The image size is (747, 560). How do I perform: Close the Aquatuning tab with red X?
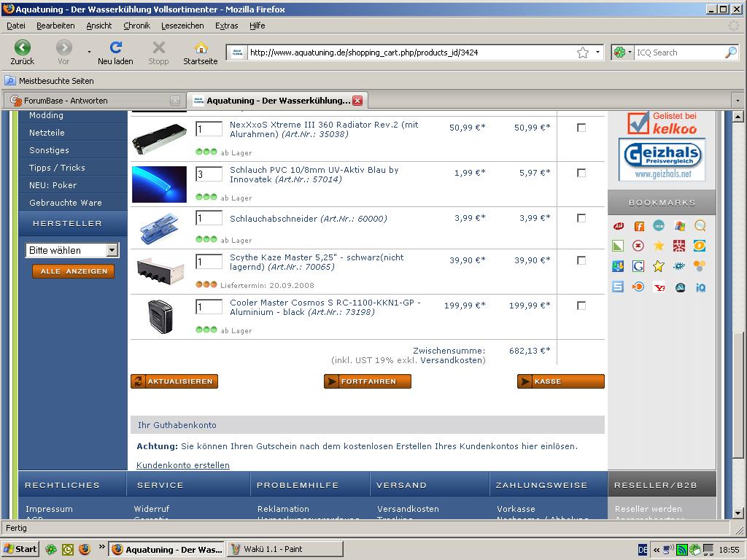click(357, 101)
